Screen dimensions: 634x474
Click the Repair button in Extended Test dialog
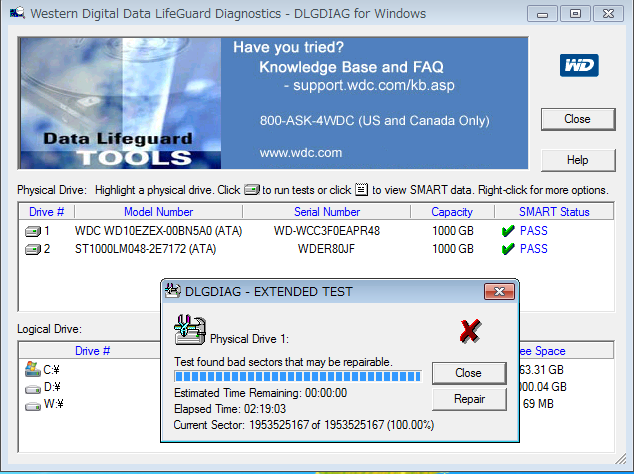(469, 399)
